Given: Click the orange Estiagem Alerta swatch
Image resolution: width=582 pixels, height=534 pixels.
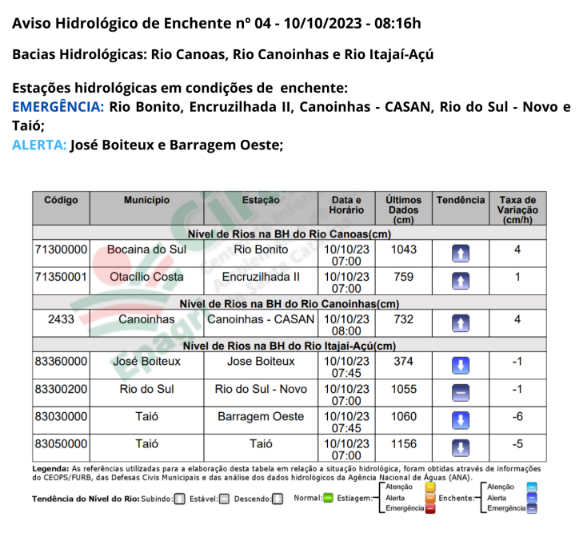Looking at the screenshot, I should pyautogui.click(x=430, y=498).
